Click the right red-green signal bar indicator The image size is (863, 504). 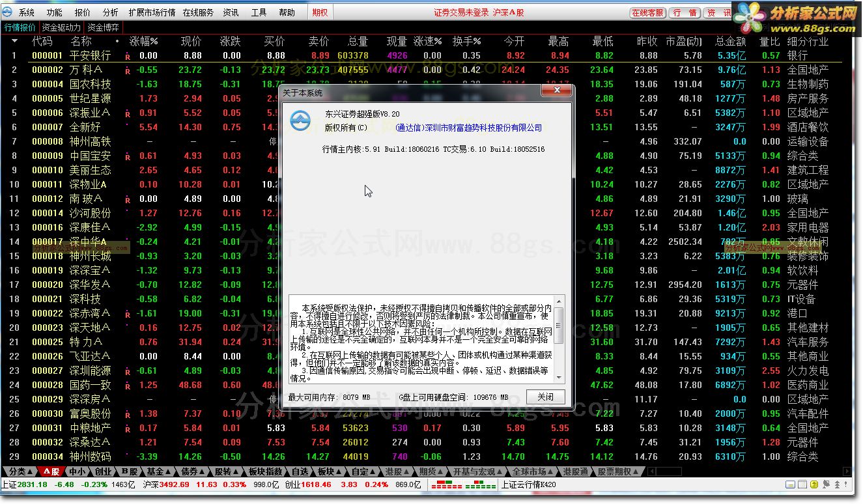482,485
